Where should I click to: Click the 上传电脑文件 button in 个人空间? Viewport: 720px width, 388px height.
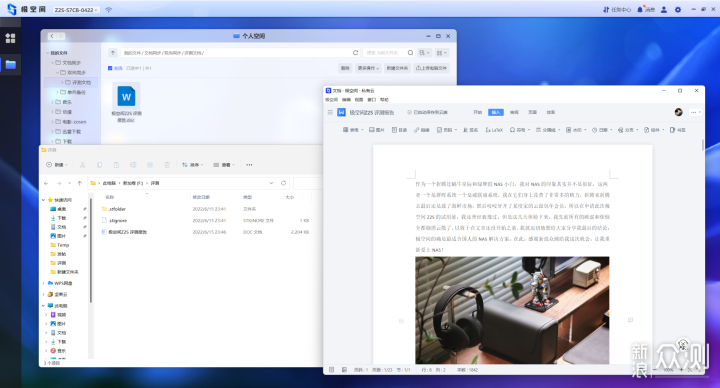pos(432,68)
